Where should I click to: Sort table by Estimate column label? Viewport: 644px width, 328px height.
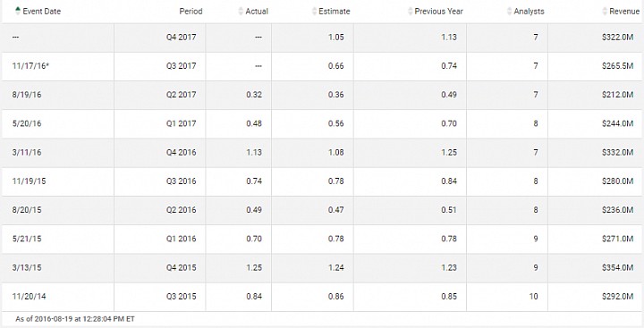coord(335,12)
